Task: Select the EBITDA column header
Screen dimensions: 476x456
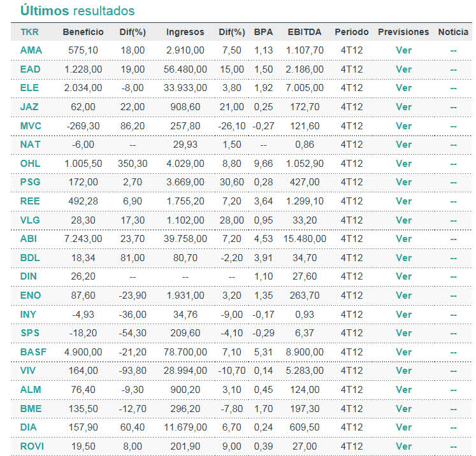Action: (305, 32)
